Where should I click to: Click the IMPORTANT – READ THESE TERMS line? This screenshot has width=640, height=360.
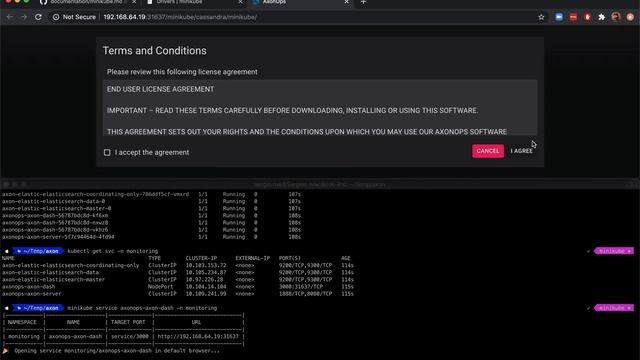292,111
